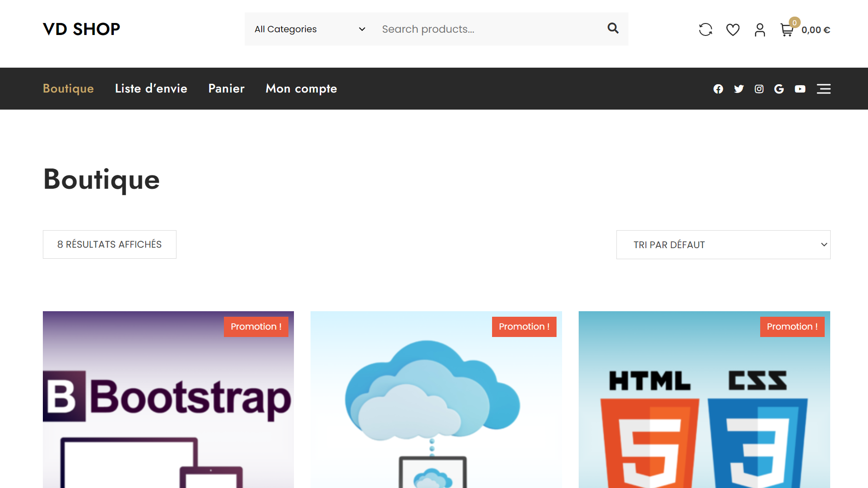Viewport: 868px width, 488px height.
Task: Open the compare (refresh arrows) icon
Action: click(x=705, y=29)
